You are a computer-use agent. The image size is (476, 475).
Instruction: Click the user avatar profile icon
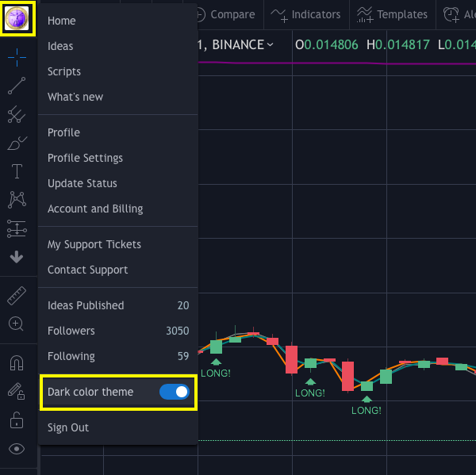[x=17, y=18]
